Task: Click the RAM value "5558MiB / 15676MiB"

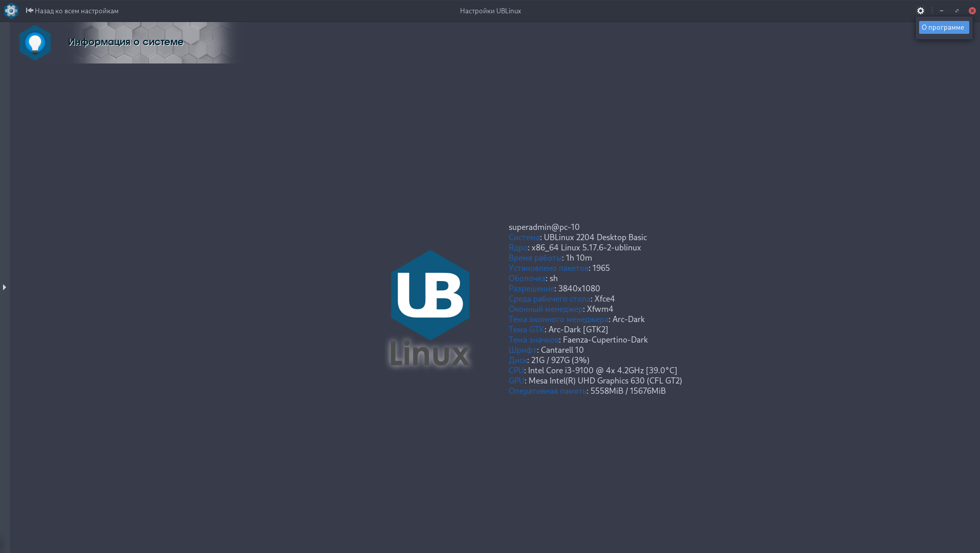Action: 628,391
